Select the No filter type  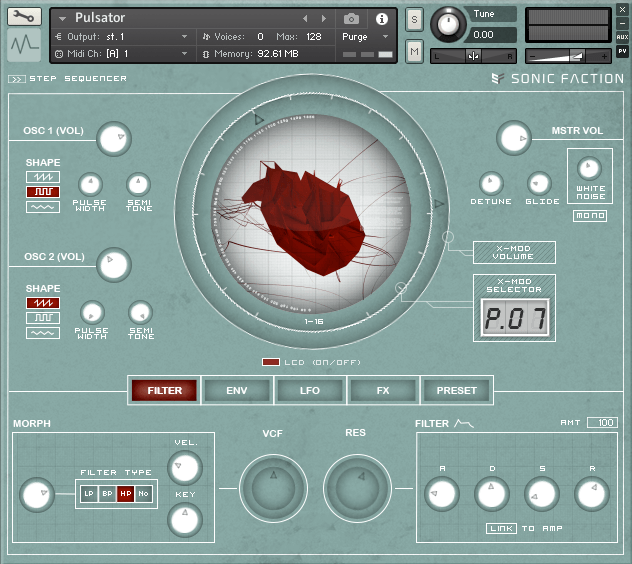tap(143, 493)
